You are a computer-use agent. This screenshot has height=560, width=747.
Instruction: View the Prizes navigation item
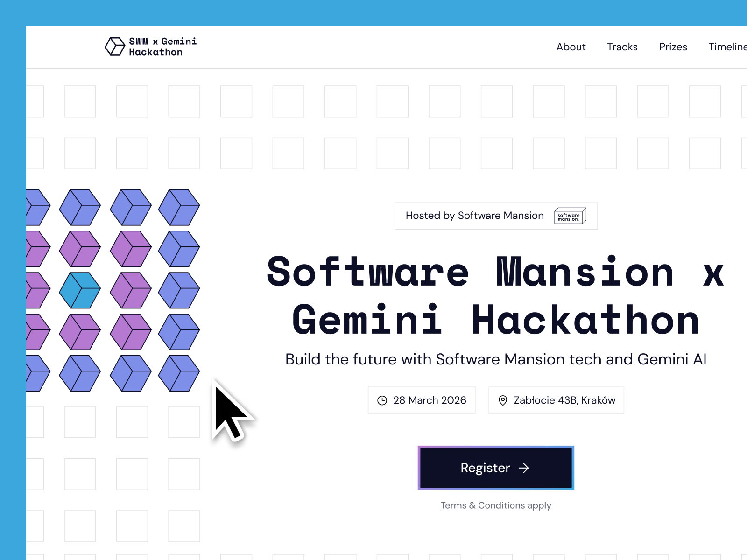673,47
